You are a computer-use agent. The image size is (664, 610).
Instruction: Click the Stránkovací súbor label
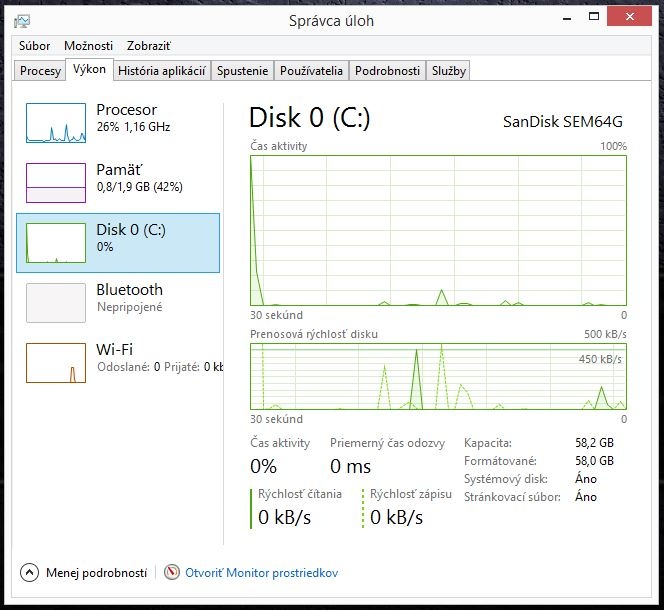coord(512,497)
